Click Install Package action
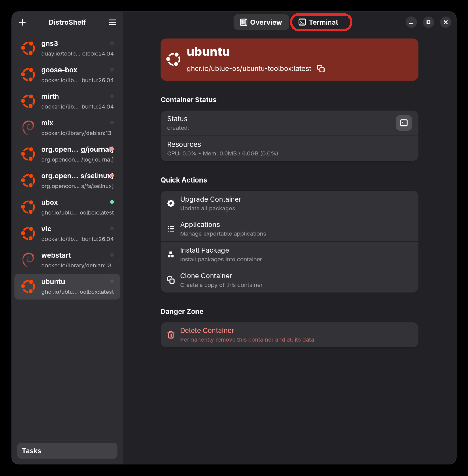The image size is (468, 476). pos(289,254)
